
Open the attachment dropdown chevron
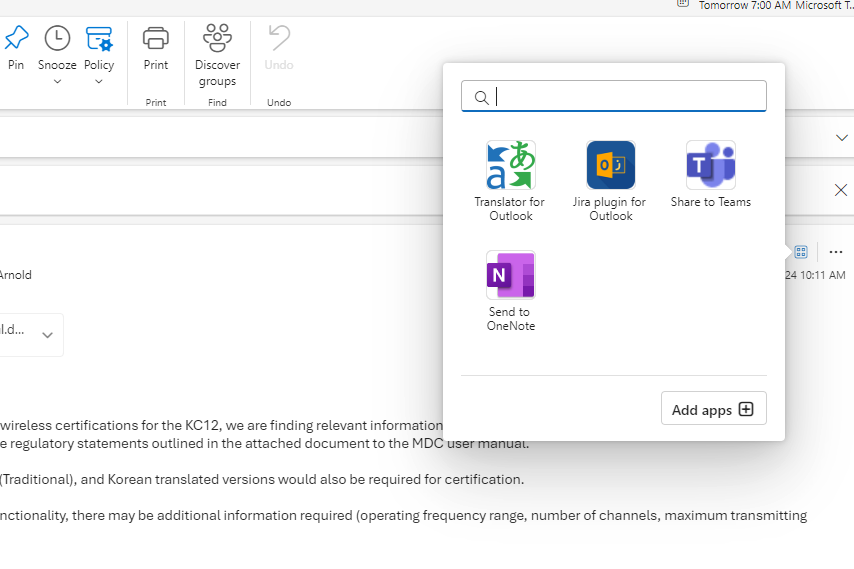(47, 335)
